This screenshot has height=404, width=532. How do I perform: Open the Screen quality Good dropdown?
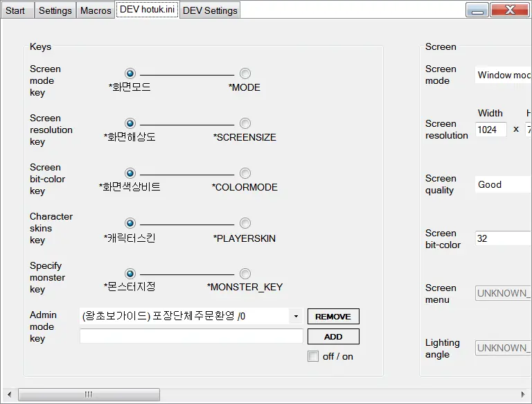coord(503,184)
